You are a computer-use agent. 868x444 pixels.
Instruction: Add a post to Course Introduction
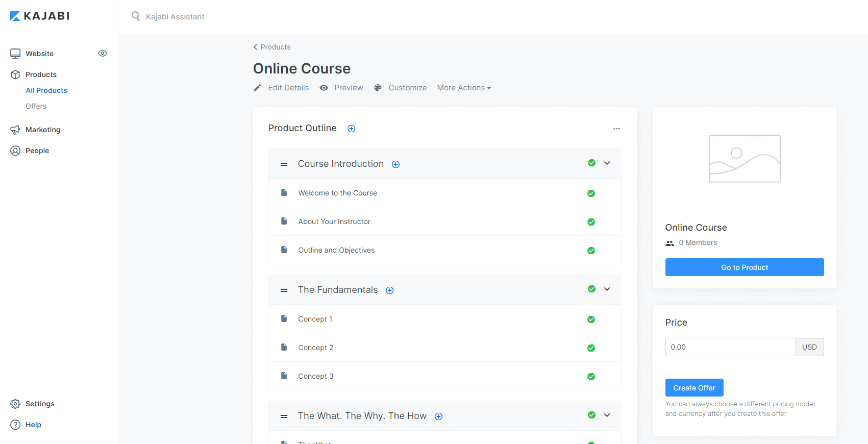[x=396, y=164]
